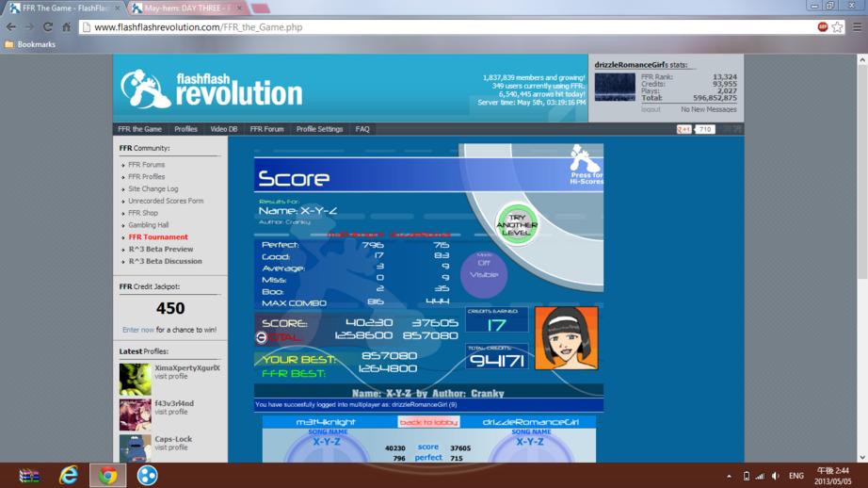Go to home page via house icon
Viewport: 868px width, 488px height.
67,26
